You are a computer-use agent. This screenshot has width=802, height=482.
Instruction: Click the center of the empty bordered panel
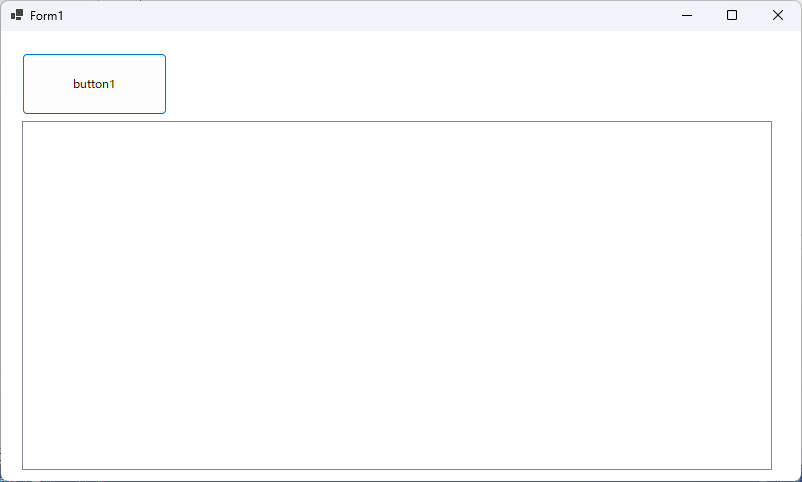pos(397,295)
